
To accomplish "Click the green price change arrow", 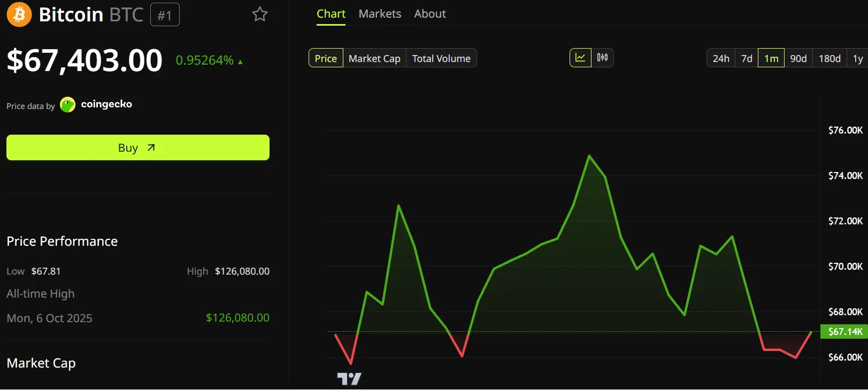I will point(241,62).
